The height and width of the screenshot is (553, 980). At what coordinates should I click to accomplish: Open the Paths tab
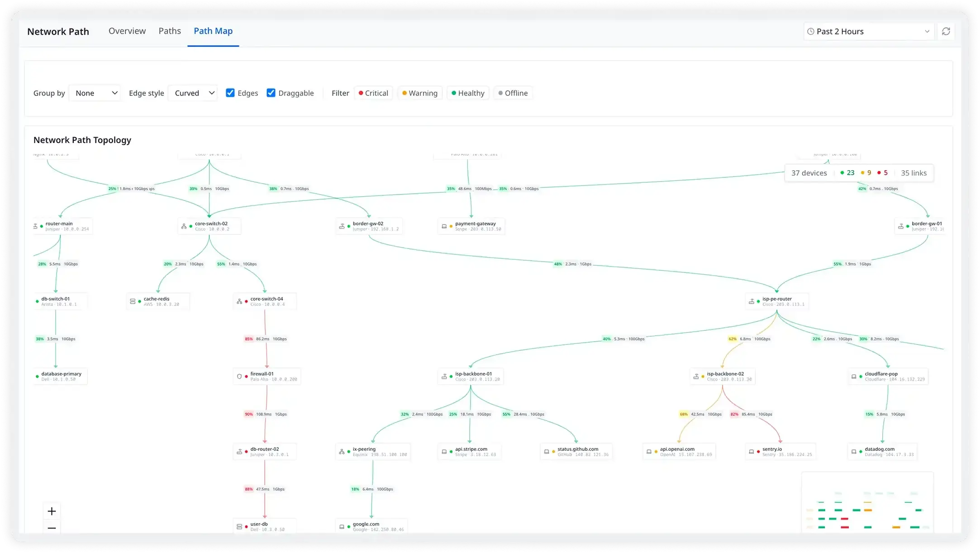tap(170, 31)
